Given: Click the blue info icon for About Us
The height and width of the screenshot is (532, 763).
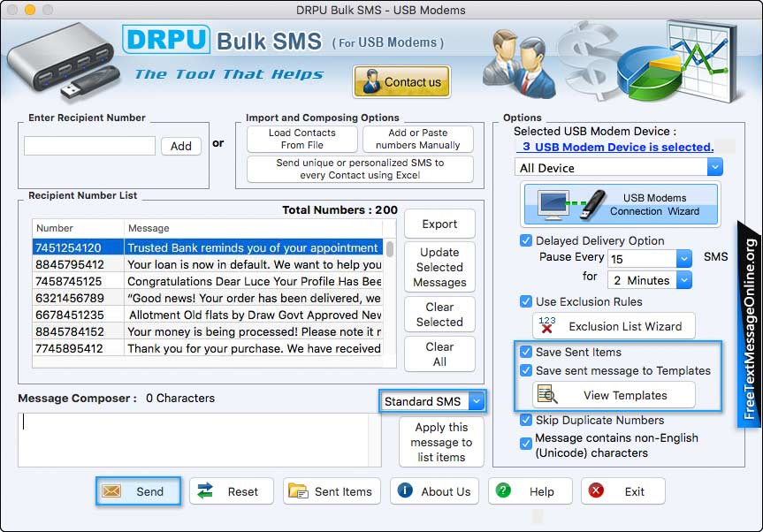Looking at the screenshot, I should [x=405, y=490].
